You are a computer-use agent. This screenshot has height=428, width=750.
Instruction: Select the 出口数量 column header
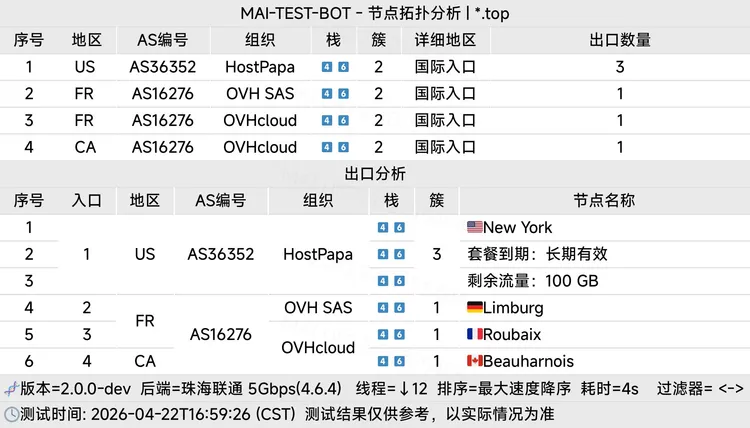click(620, 40)
